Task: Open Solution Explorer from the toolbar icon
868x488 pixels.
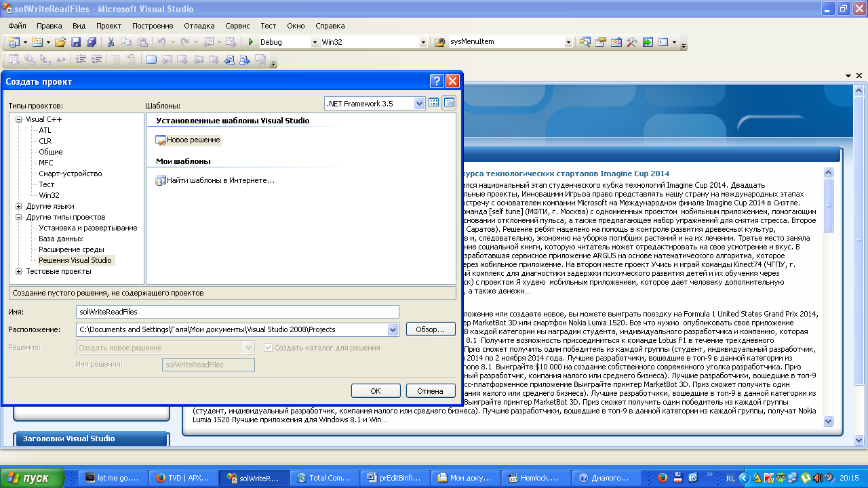Action: [x=585, y=42]
